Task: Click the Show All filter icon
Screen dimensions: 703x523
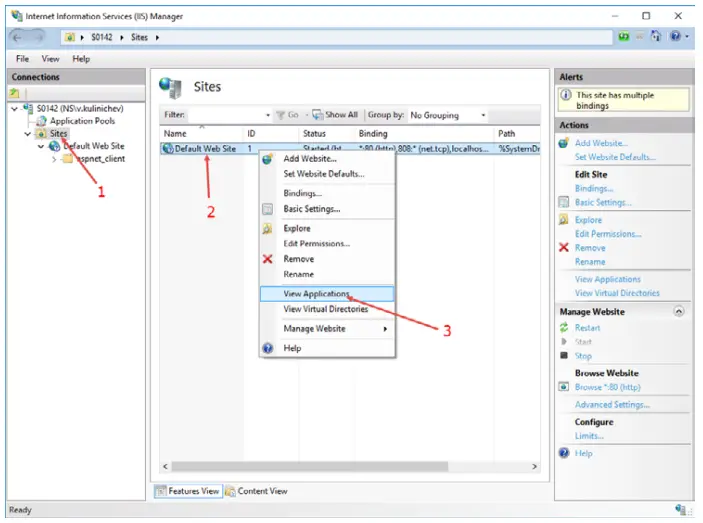Action: tap(317, 115)
